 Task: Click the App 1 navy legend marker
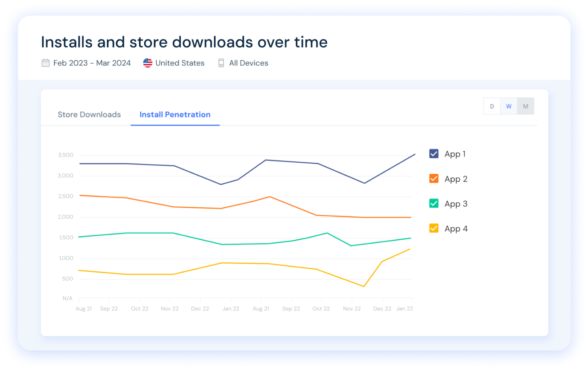pyautogui.click(x=434, y=153)
